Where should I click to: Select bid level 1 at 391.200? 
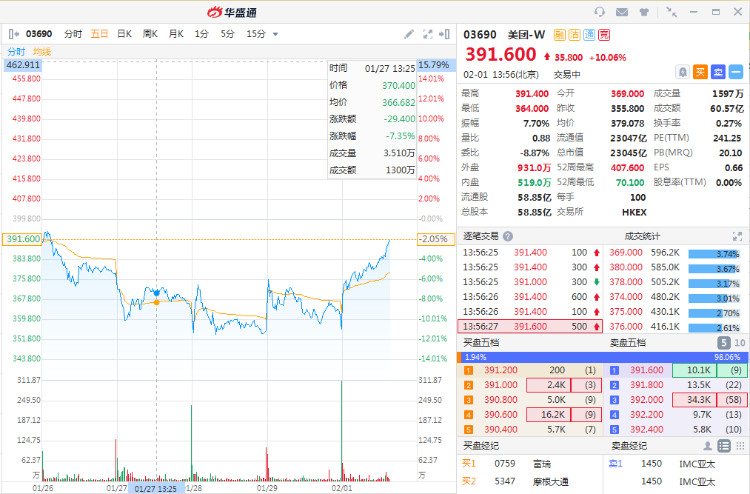click(x=529, y=370)
